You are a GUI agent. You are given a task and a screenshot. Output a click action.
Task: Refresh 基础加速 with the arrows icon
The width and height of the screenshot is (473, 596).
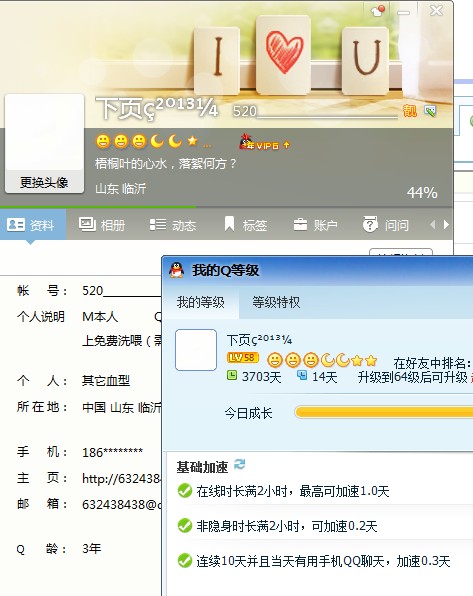coord(240,464)
